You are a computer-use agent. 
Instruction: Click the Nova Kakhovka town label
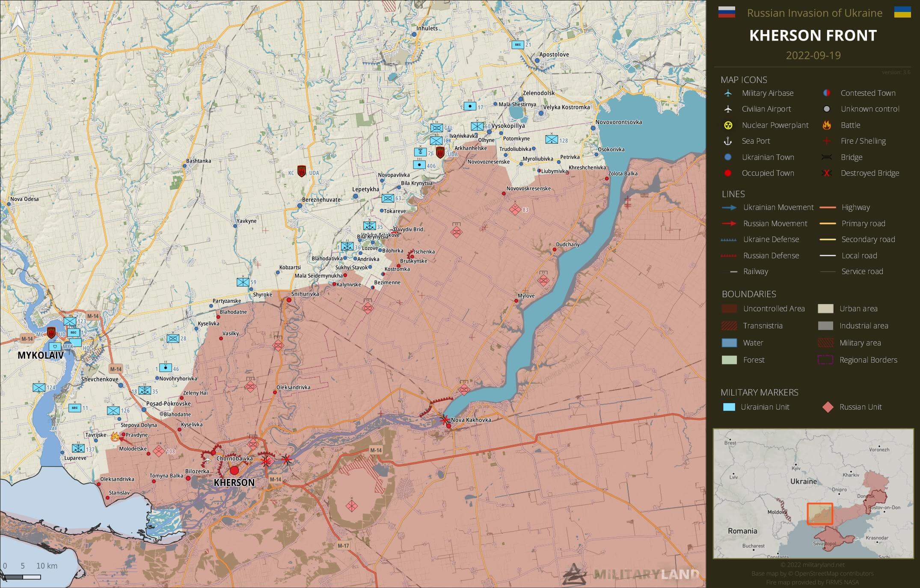click(471, 420)
